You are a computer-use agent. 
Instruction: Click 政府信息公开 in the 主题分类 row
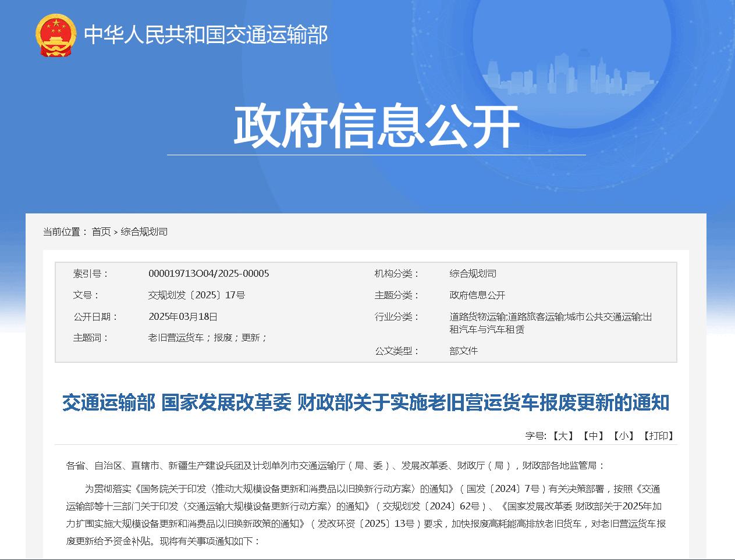(x=477, y=295)
